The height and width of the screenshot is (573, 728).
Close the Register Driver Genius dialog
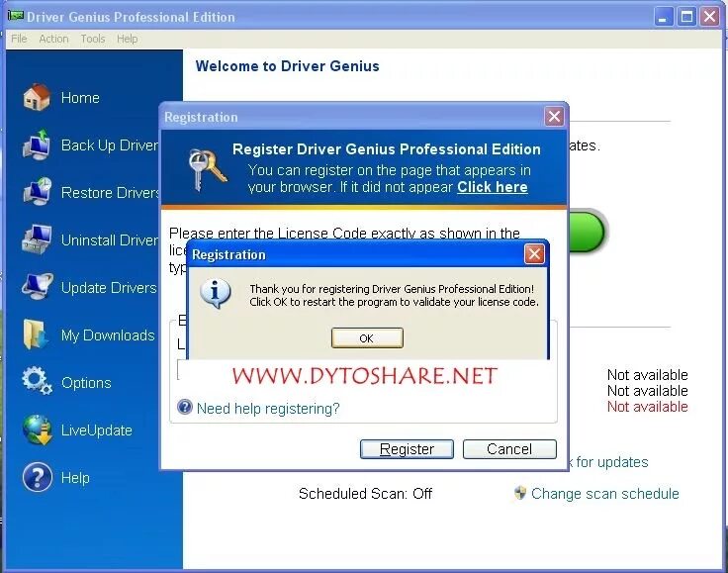[554, 116]
